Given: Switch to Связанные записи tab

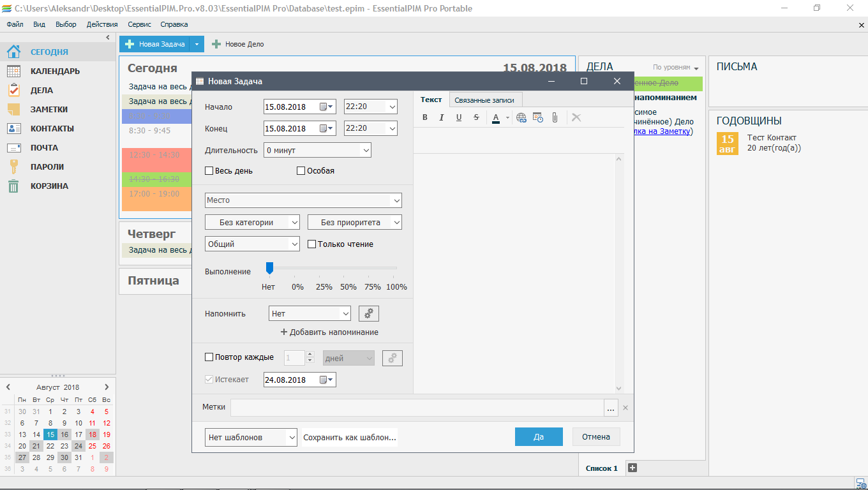Looking at the screenshot, I should (x=484, y=100).
